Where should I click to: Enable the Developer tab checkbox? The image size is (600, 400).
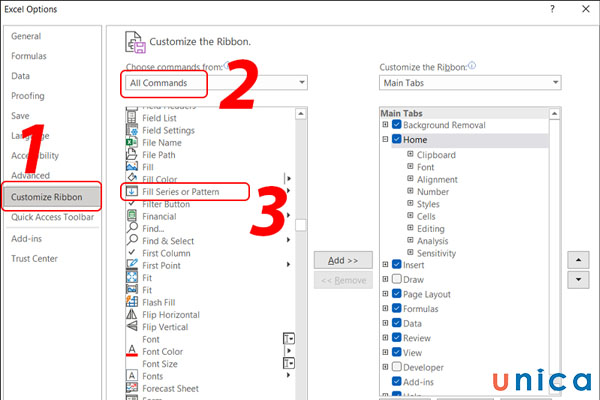tap(397, 367)
